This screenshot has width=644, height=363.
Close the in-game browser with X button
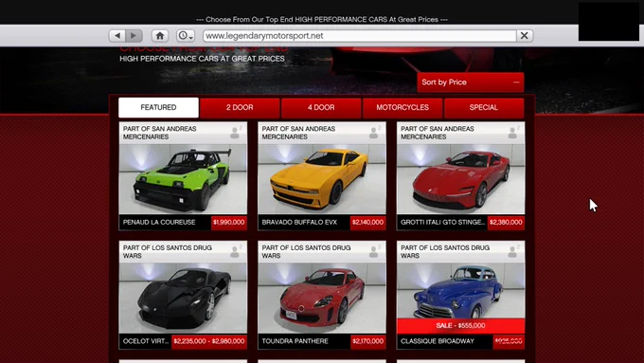pos(525,36)
